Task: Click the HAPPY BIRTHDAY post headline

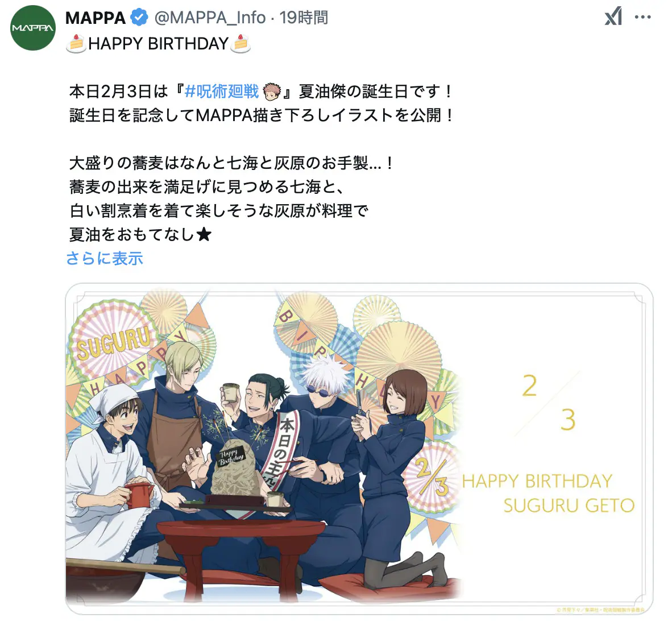Action: [158, 44]
